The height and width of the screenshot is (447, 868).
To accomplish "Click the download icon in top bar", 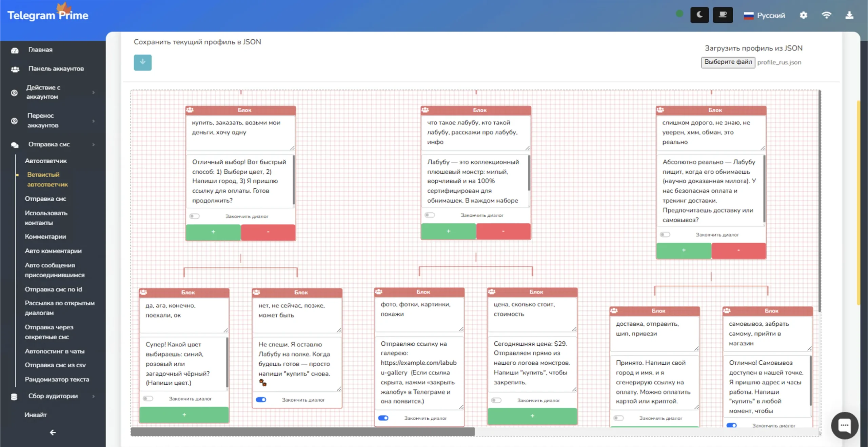I will pyautogui.click(x=849, y=15).
